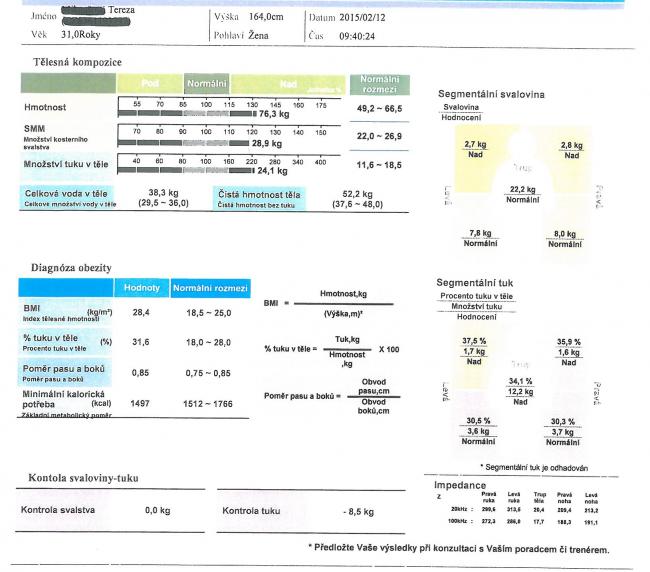Click the fat range '11,6 ~ 18,5'
This screenshot has width=650, height=572.
pyautogui.click(x=379, y=165)
